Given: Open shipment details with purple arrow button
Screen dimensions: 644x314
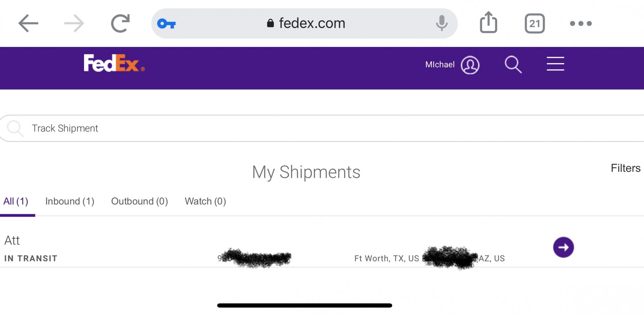Looking at the screenshot, I should click(563, 247).
